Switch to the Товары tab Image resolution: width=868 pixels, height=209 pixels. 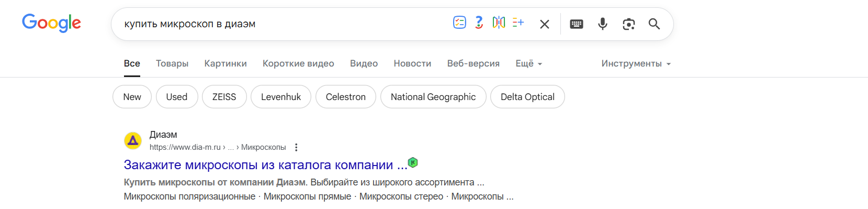pos(172,63)
